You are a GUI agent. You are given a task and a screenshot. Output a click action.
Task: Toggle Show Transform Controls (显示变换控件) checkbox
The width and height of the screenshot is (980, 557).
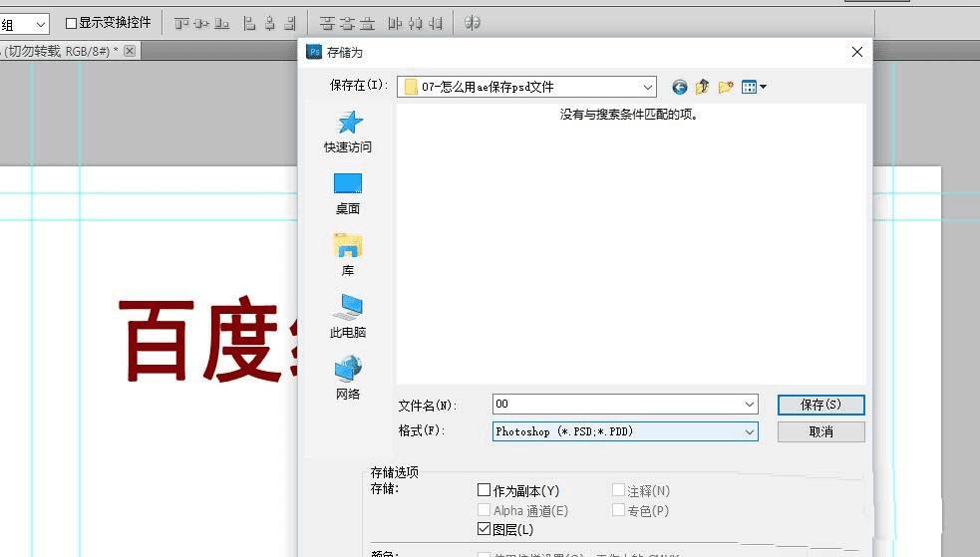click(x=71, y=23)
